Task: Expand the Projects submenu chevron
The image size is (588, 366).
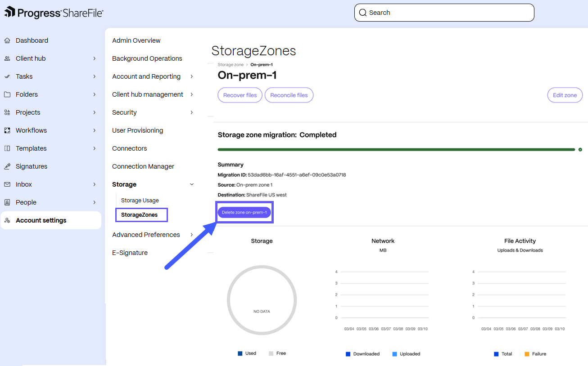Action: (95, 112)
